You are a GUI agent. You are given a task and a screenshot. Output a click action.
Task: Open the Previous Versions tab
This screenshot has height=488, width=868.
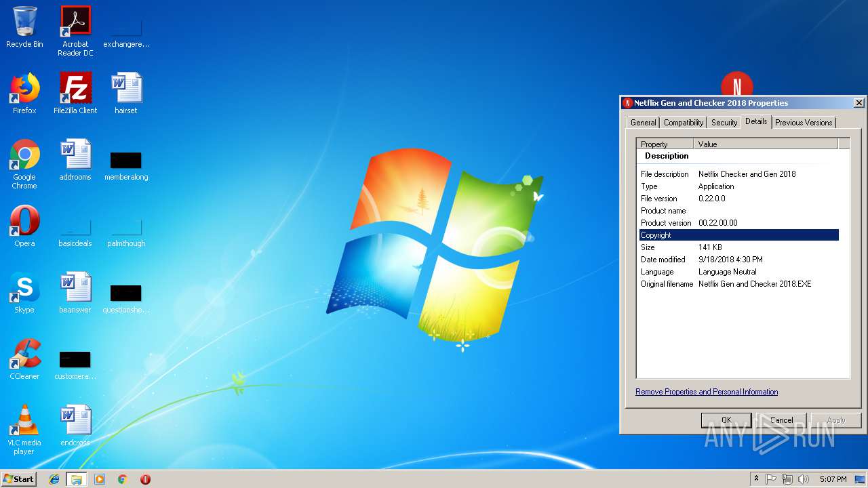tap(804, 123)
